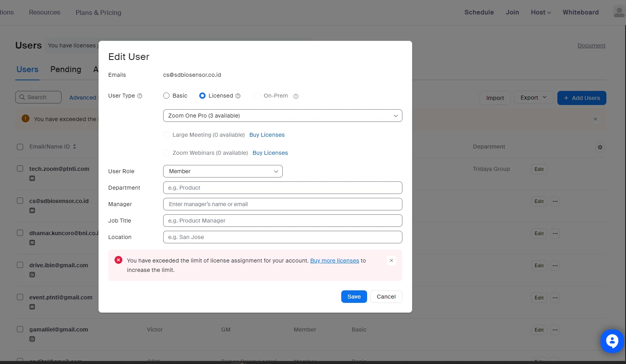Check the gamalliel@gmail.com row checkbox
Screen dimensions: 626x364
point(20,329)
